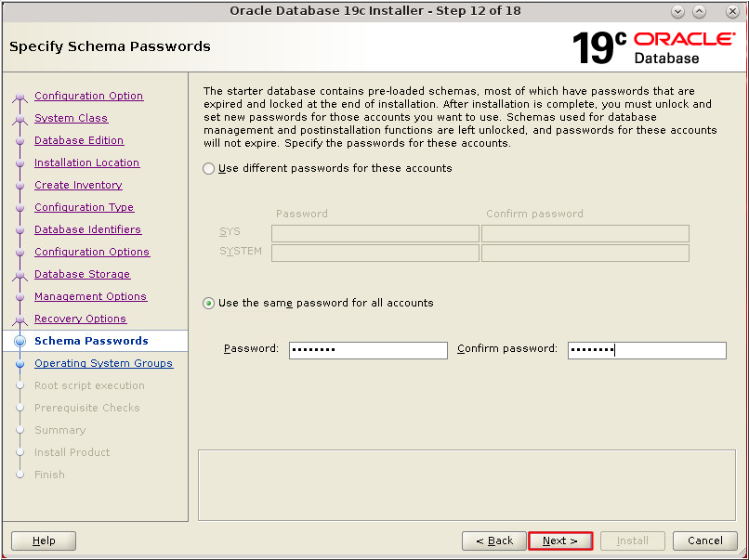Click the blue step marker beside Schema Passwords
Image resolution: width=749 pixels, height=560 pixels.
click(20, 341)
